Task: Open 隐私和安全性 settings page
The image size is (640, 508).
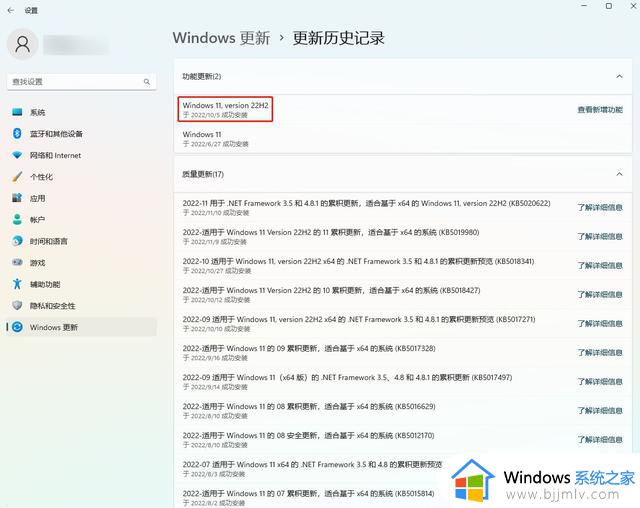Action: [82, 306]
